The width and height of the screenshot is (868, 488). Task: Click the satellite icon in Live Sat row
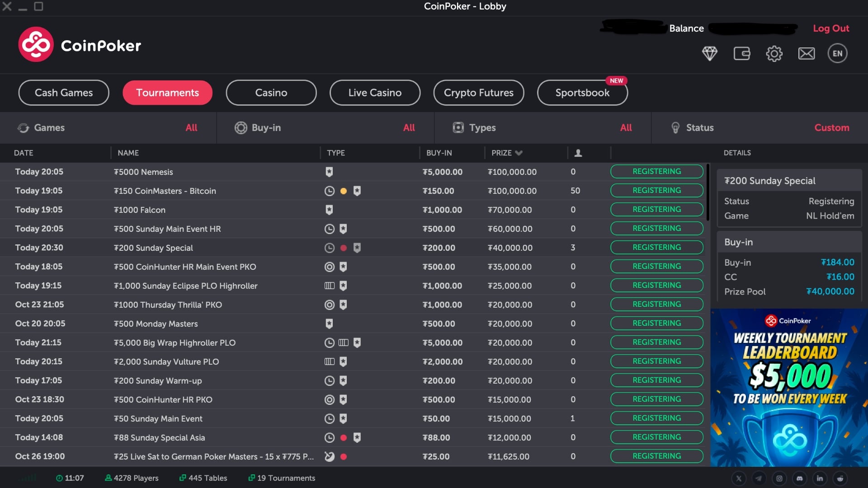(330, 457)
